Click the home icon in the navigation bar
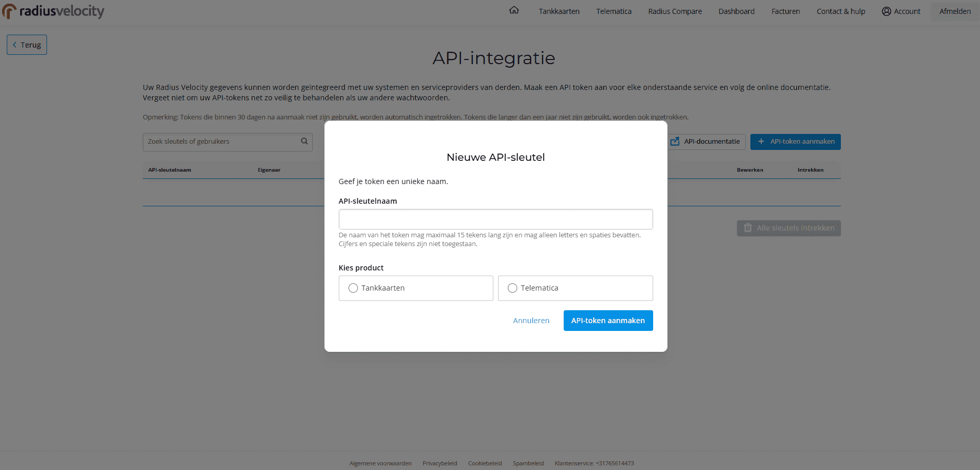Viewport: 980px width, 470px height. pos(514,10)
